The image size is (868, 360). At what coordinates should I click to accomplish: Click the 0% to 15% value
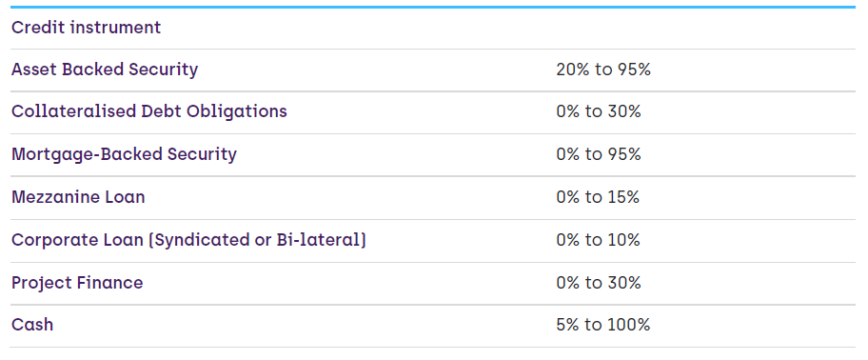[x=598, y=197]
